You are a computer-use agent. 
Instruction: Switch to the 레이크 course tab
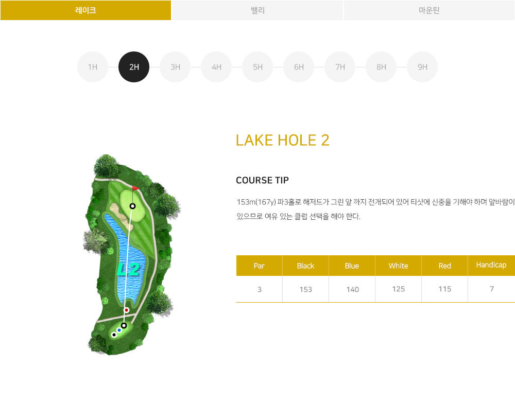(85, 10)
